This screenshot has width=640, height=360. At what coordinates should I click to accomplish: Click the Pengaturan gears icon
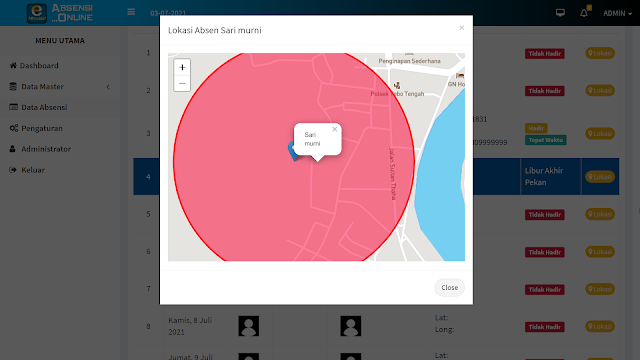point(13,128)
